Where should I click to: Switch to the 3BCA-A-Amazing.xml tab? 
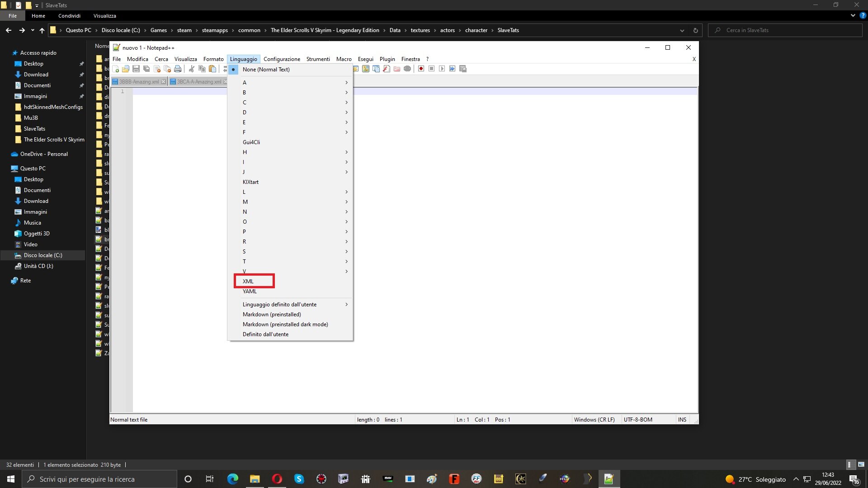[x=199, y=82]
